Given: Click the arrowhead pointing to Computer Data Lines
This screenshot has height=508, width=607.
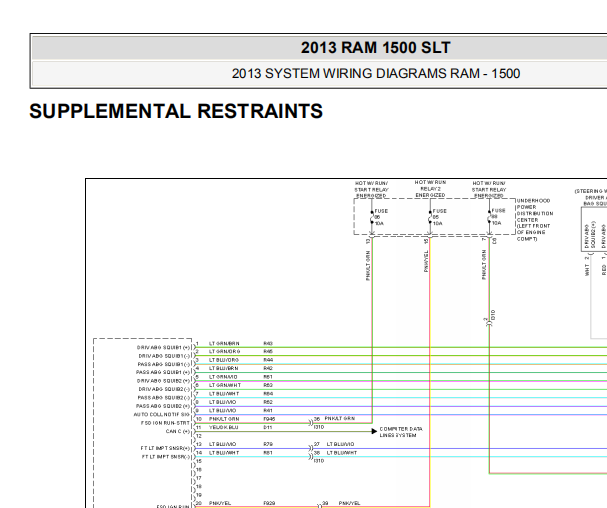Looking at the screenshot, I should point(374,431).
